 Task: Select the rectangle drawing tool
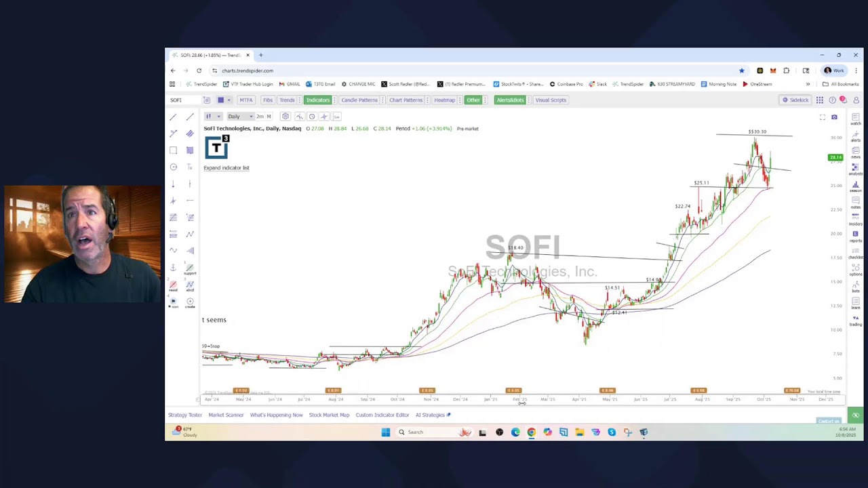click(173, 150)
